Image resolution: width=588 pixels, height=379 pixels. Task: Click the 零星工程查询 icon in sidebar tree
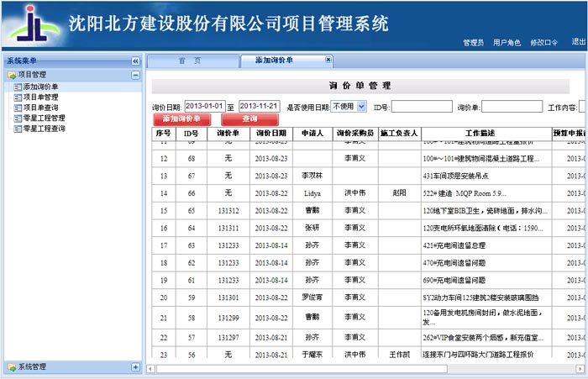click(x=18, y=129)
